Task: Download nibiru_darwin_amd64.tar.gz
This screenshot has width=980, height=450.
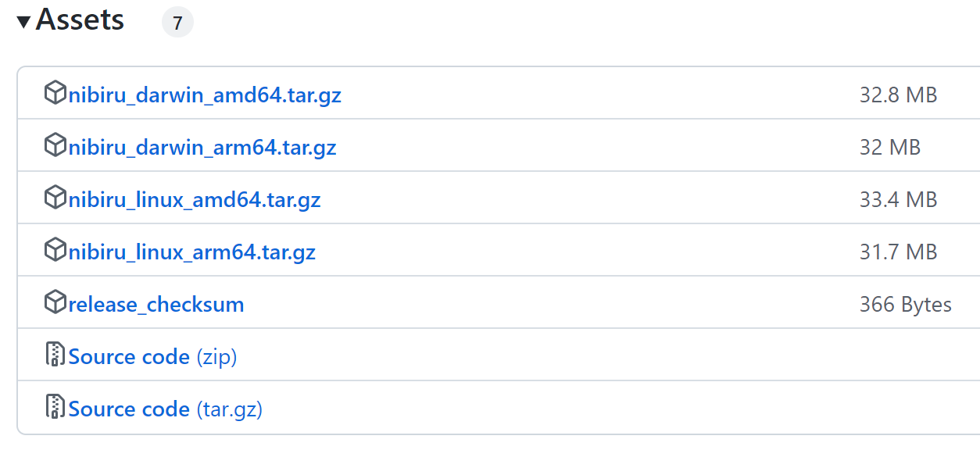Action: tap(205, 95)
